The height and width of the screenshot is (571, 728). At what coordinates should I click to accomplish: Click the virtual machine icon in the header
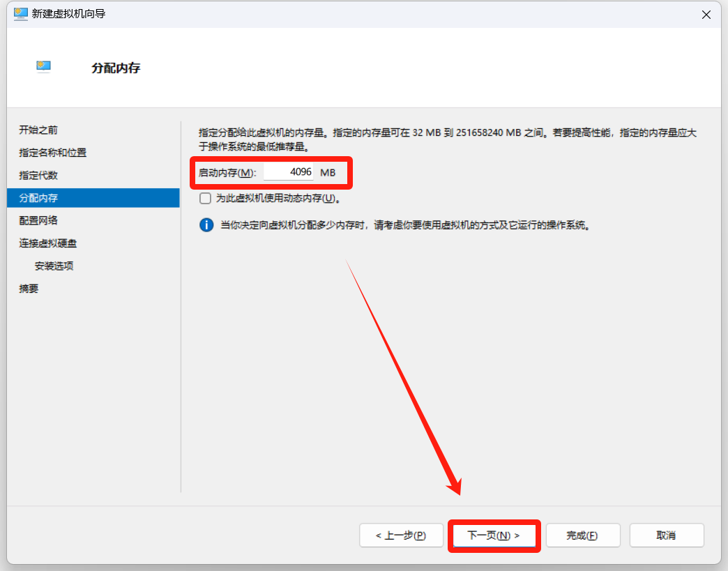(44, 67)
